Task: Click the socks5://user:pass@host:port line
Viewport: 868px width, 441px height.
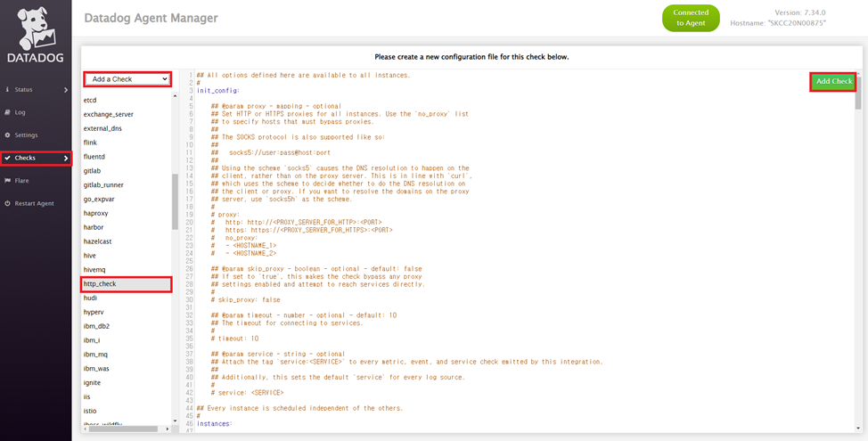Action: 280,152
